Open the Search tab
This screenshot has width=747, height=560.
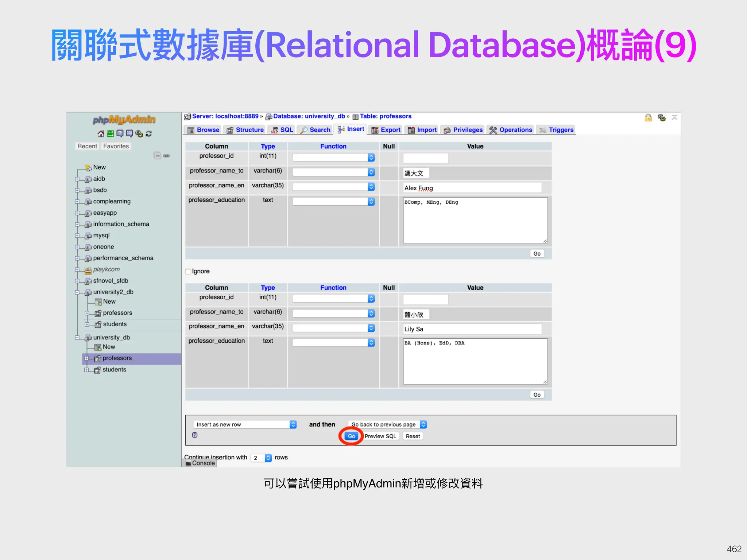coord(315,130)
